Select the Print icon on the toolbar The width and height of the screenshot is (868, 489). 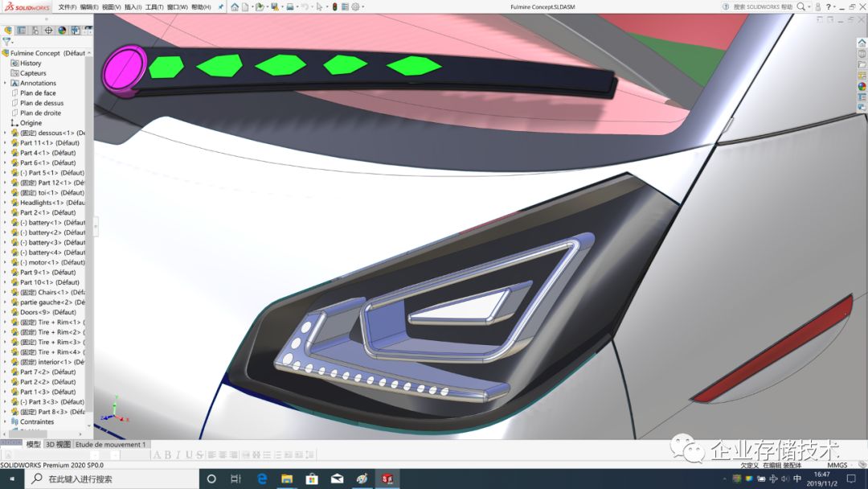pyautogui.click(x=290, y=7)
